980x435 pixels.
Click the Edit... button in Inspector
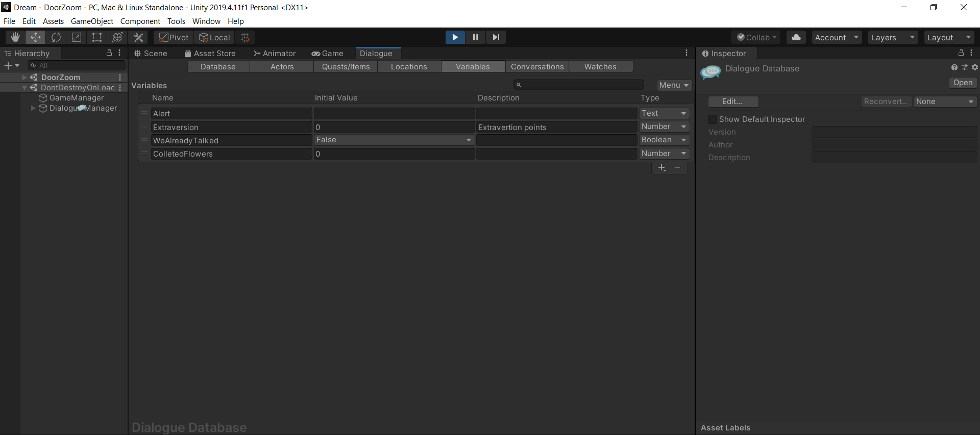click(732, 101)
